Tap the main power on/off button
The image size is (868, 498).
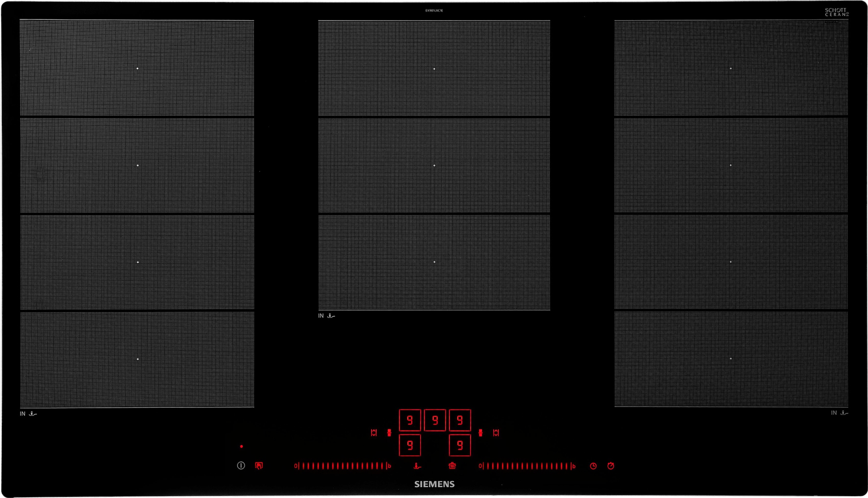point(241,465)
